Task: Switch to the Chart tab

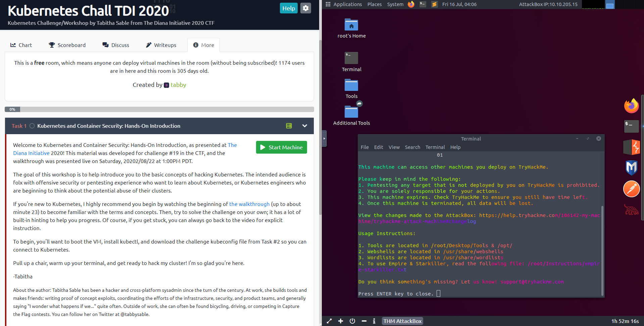Action: click(21, 45)
